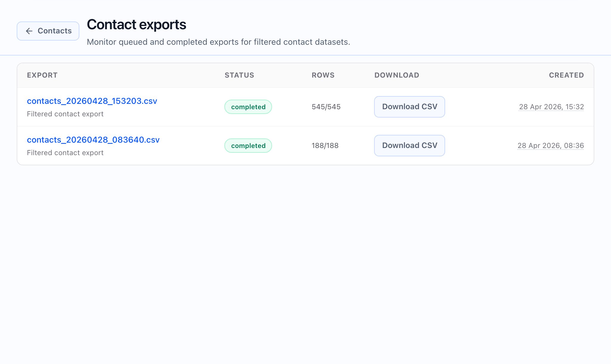
Task: Download CSV for the 188-row export
Action: (x=410, y=146)
